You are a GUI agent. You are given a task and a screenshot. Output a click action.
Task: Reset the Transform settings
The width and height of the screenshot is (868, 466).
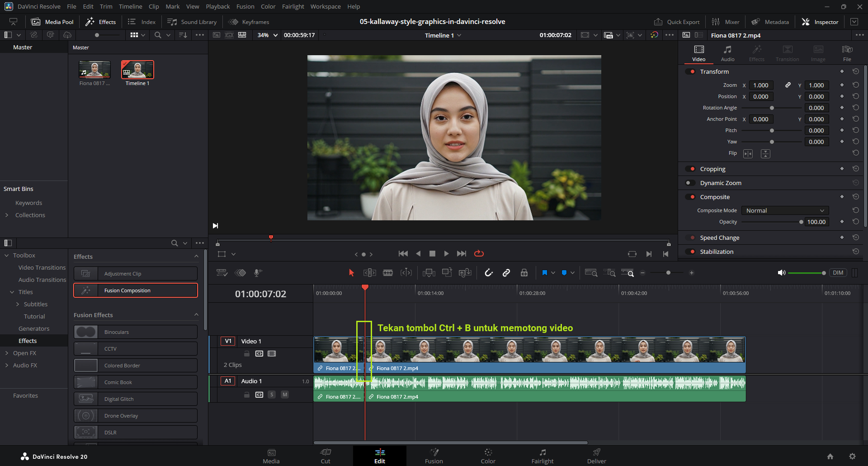pos(855,71)
